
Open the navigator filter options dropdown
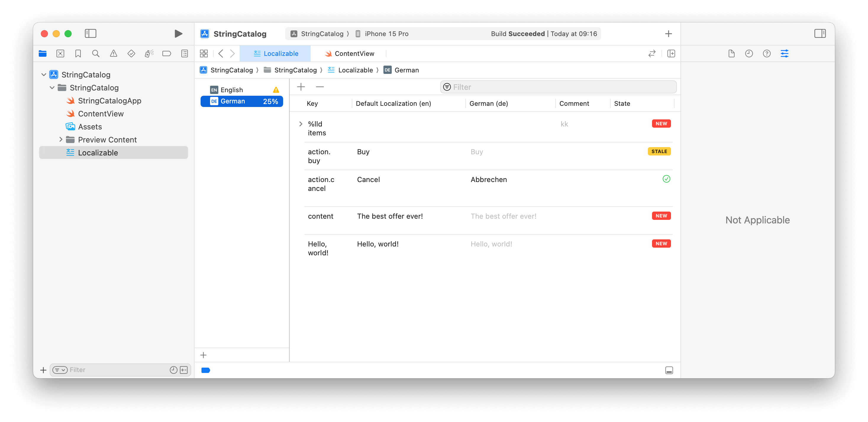pos(60,370)
